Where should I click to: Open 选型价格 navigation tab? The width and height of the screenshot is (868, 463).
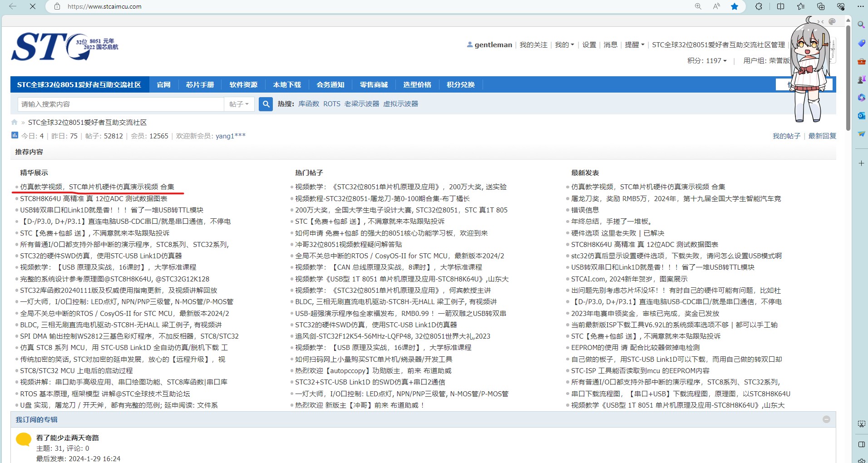pyautogui.click(x=417, y=85)
